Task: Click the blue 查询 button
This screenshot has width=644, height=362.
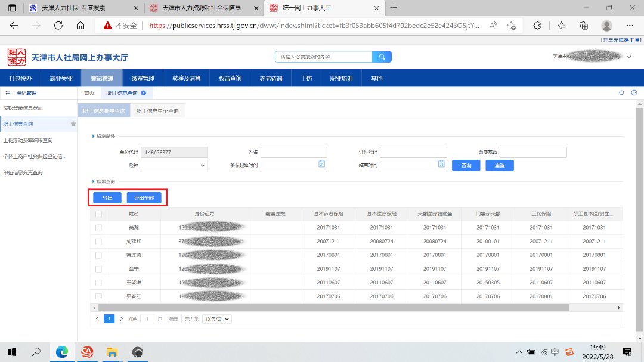Action: pos(466,165)
